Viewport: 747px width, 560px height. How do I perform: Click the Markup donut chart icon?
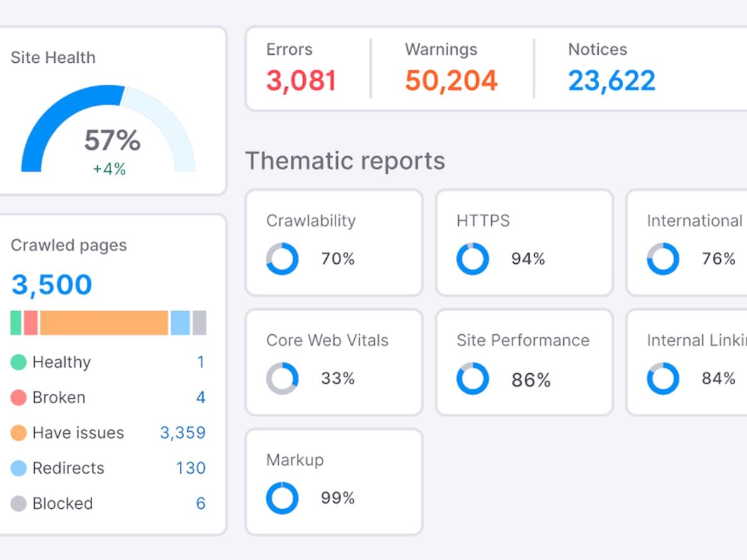pyautogui.click(x=282, y=498)
